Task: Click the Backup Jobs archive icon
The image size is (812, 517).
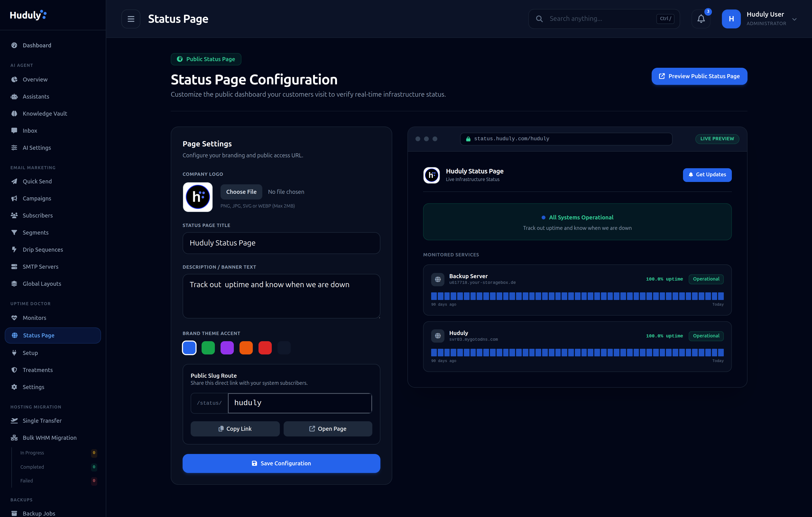Action: point(14,513)
